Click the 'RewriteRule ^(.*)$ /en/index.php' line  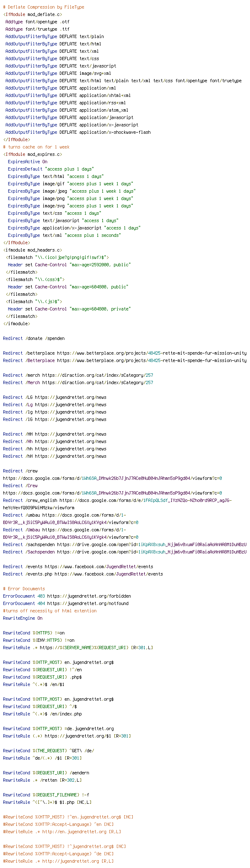[x=42, y=714]
